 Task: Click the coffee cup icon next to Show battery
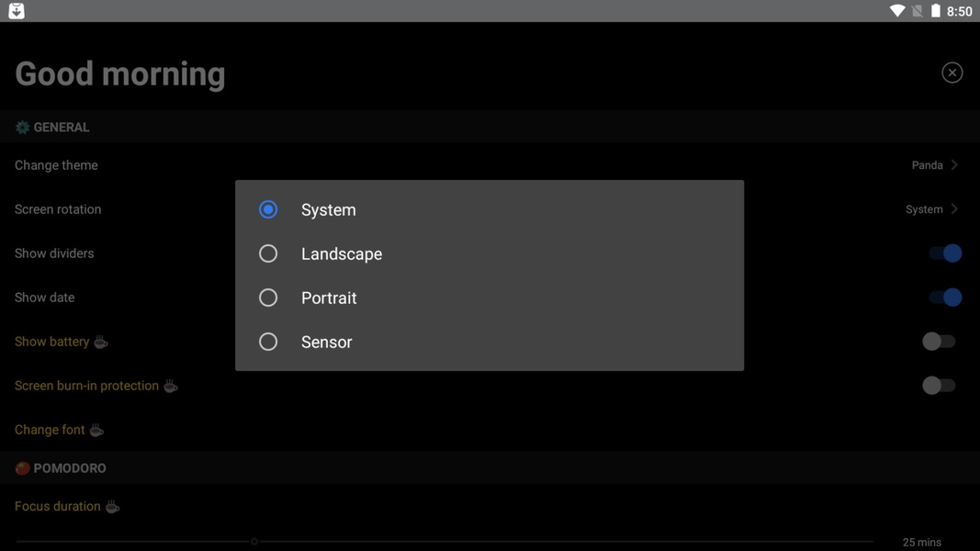click(x=101, y=342)
